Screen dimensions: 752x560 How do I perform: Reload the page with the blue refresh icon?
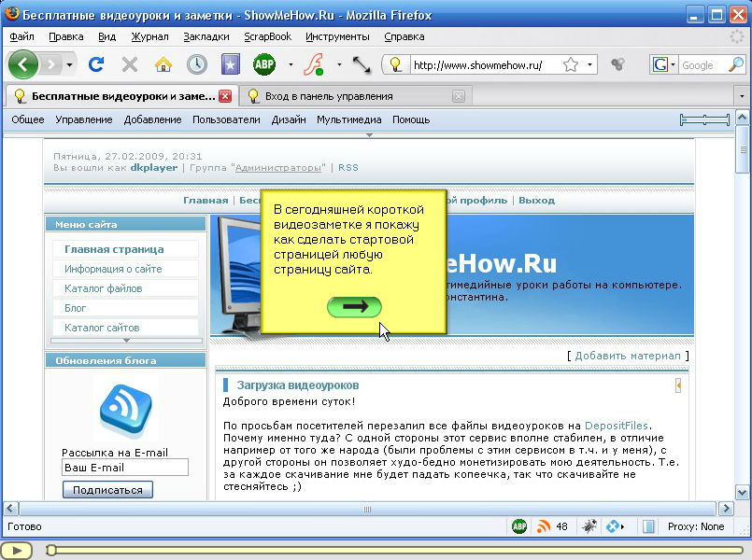(96, 64)
